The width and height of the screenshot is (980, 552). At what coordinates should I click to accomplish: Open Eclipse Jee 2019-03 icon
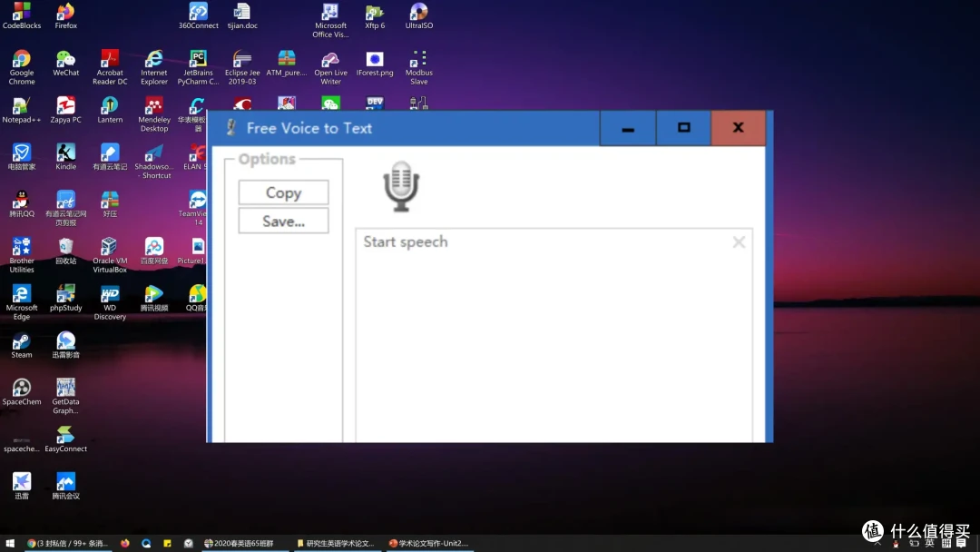tap(242, 67)
